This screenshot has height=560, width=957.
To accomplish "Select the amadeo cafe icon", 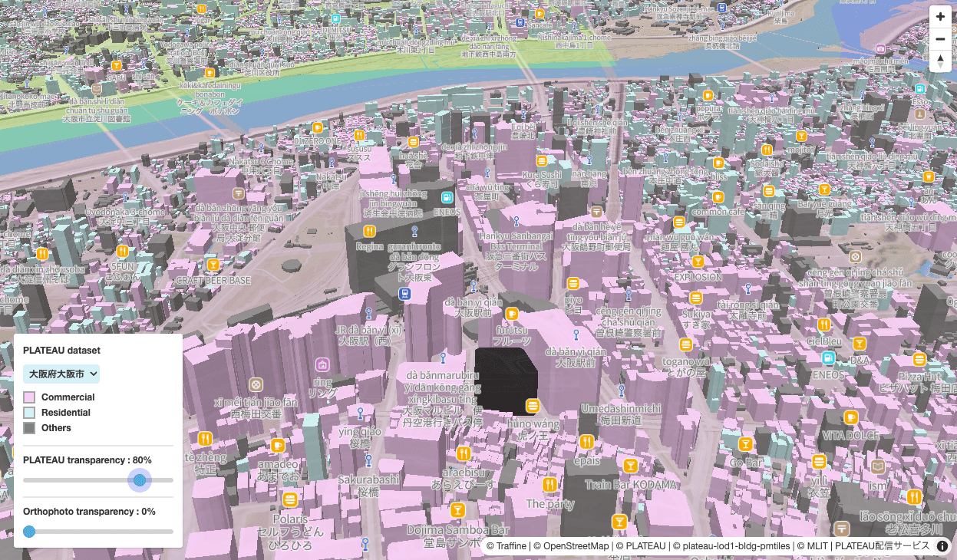I will [x=278, y=445].
